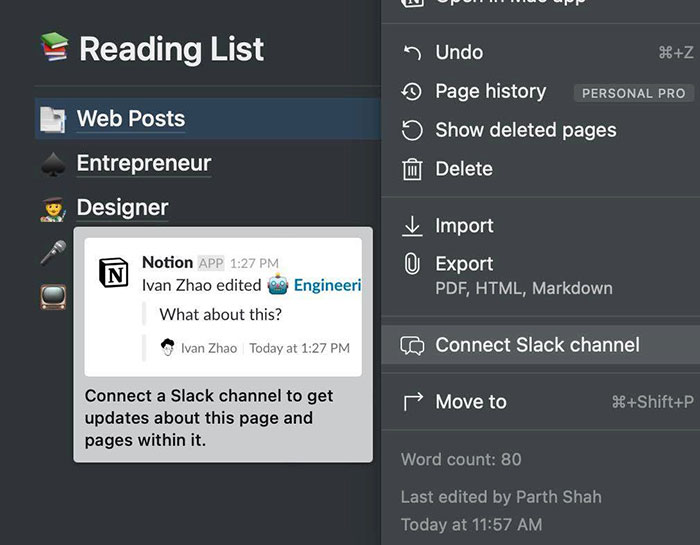Click the Page history clock icon
Viewport: 700px width, 545px height.
click(412, 92)
